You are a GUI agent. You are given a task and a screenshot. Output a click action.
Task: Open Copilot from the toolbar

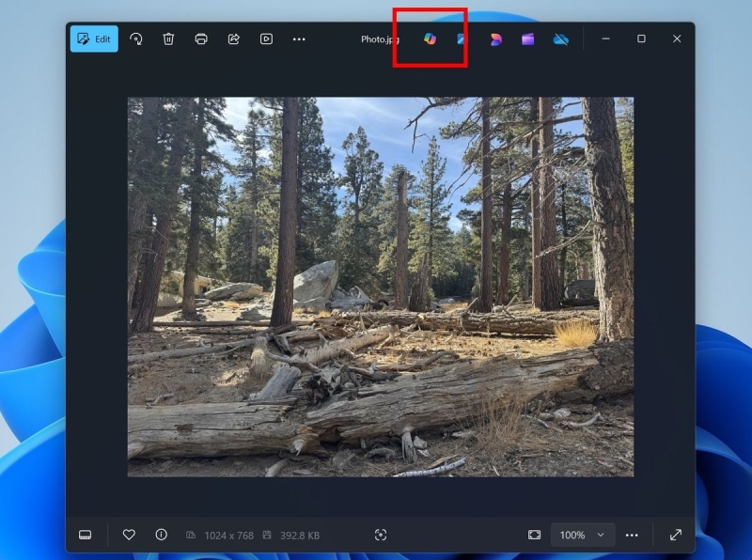tap(430, 39)
